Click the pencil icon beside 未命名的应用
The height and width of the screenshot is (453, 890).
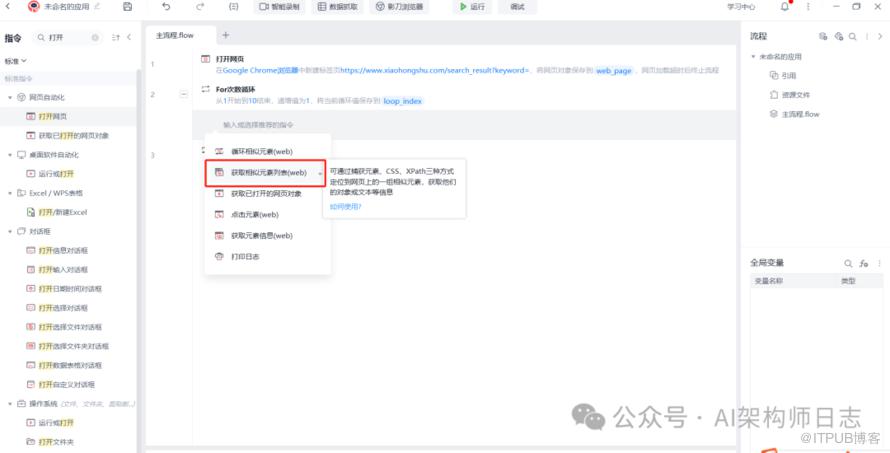pyautogui.click(x=98, y=6)
